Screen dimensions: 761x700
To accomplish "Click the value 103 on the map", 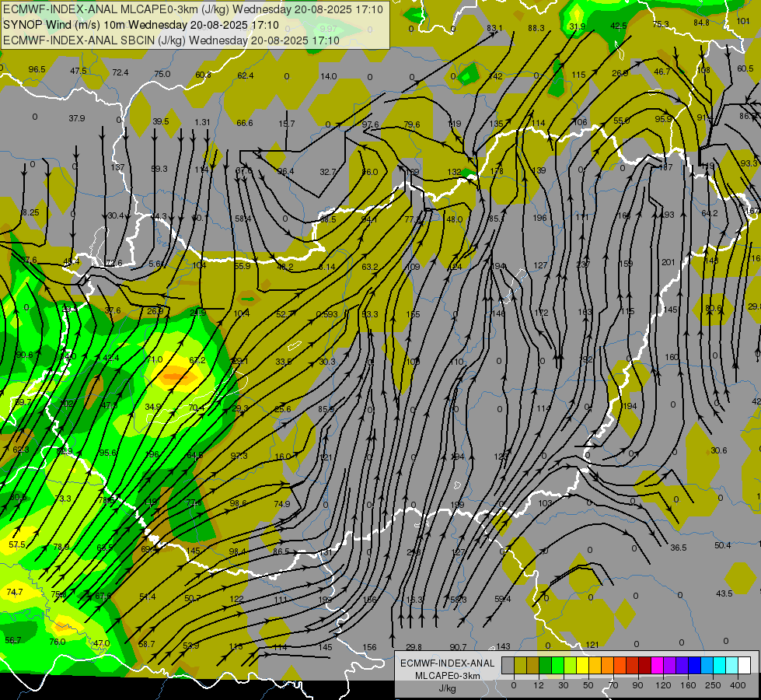I will (545, 503).
